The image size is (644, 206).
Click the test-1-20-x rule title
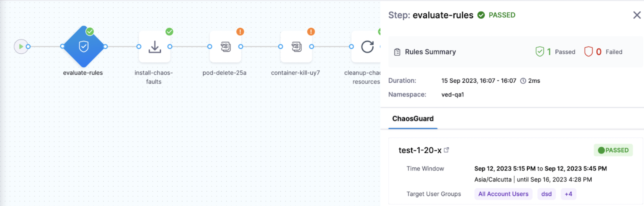click(420, 150)
